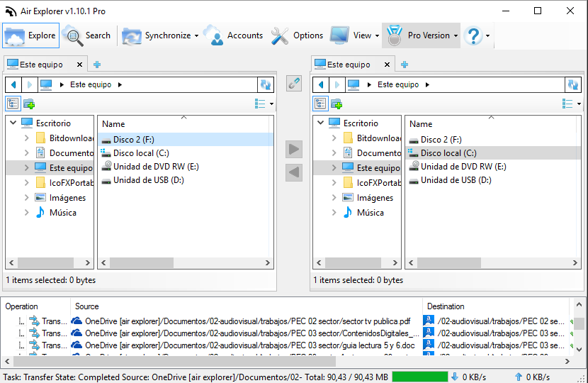Image resolution: width=588 pixels, height=383 pixels.
Task: Open the Pro Version menu
Action: point(421,35)
